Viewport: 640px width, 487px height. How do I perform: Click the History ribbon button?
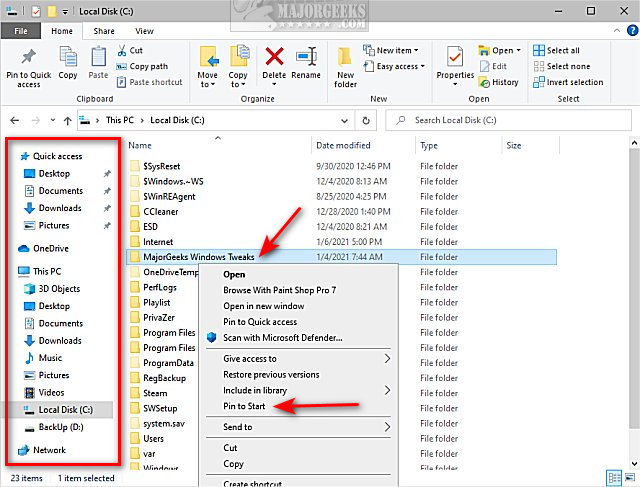tap(498, 82)
